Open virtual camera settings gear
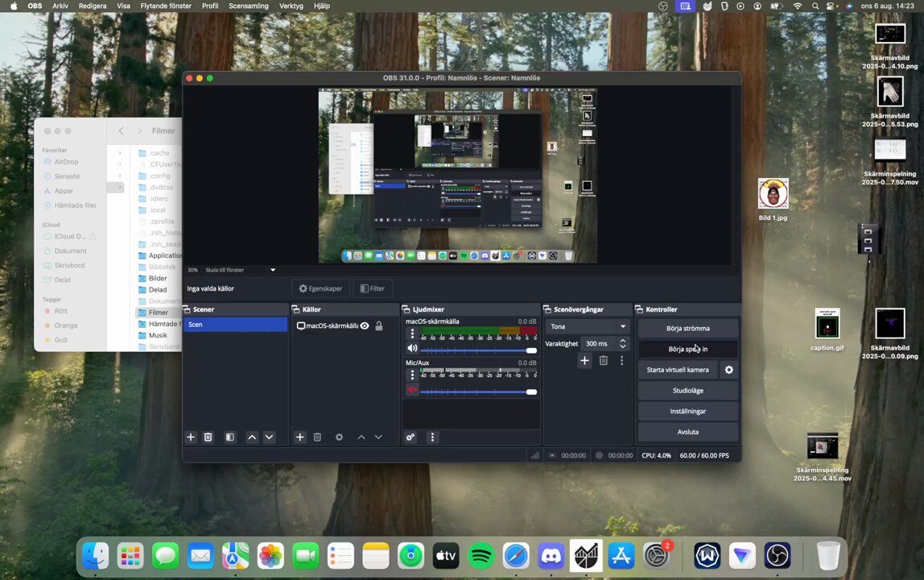Viewport: 924px width, 580px height. coord(729,370)
